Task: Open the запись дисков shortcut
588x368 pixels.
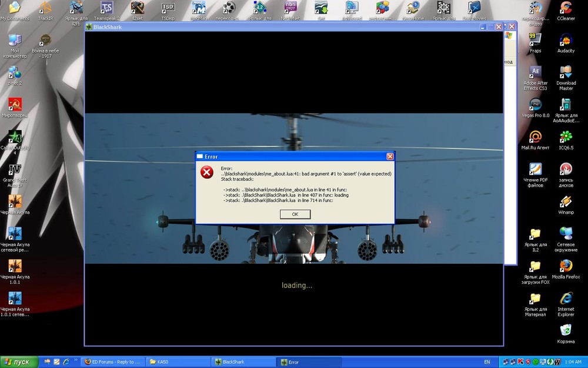Action: coord(566,175)
